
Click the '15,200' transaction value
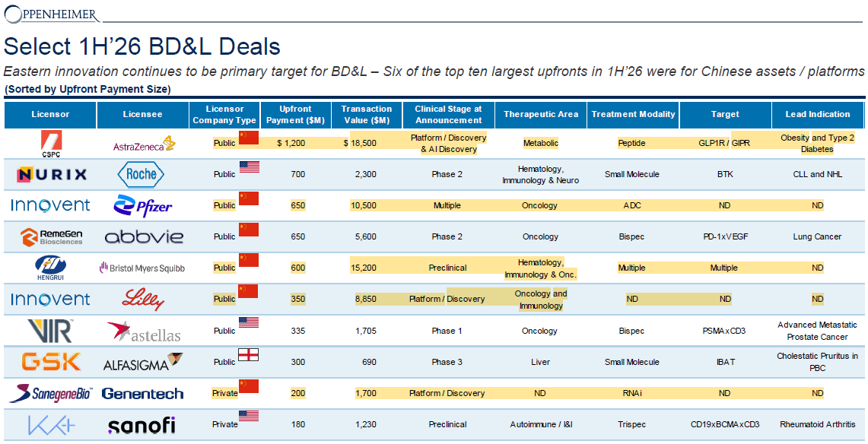364,268
